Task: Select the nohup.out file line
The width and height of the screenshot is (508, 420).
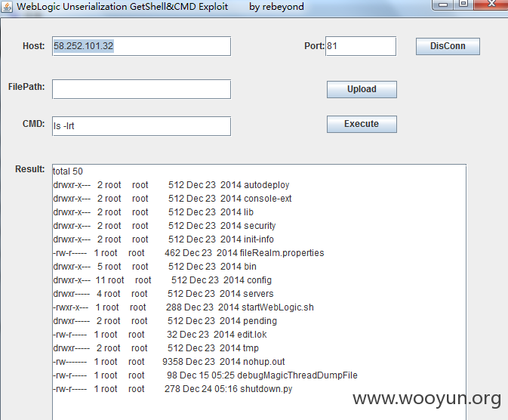Action: click(169, 362)
